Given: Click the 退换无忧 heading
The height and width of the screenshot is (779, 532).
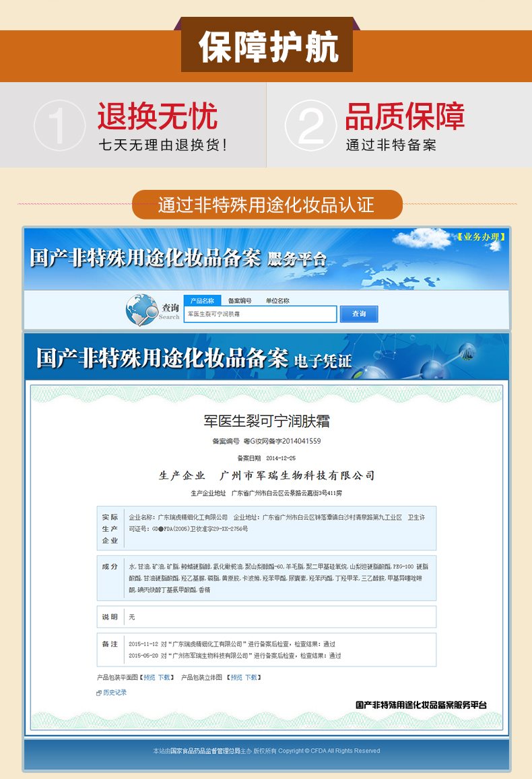Looking at the screenshot, I should 158,116.
